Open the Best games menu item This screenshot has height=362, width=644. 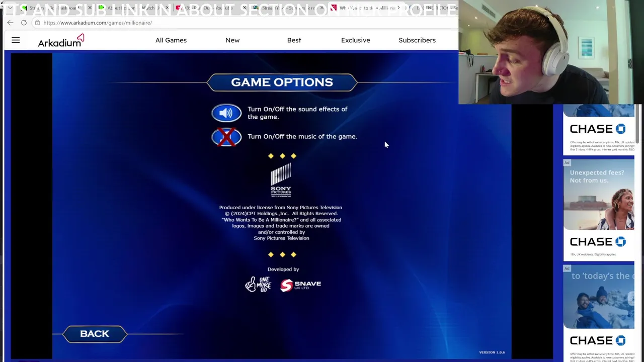(x=294, y=40)
